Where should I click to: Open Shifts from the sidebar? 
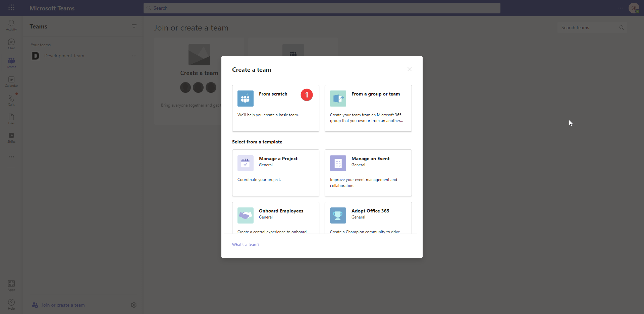pos(11,137)
